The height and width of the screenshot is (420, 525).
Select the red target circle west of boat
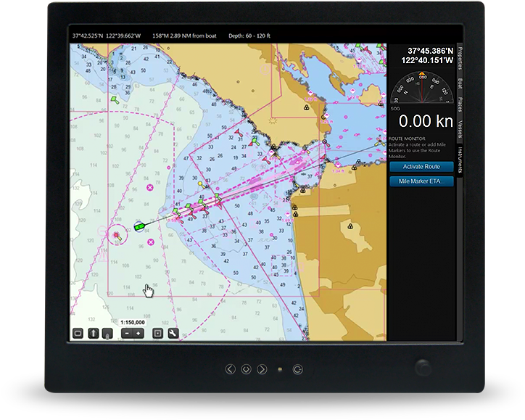point(117,235)
